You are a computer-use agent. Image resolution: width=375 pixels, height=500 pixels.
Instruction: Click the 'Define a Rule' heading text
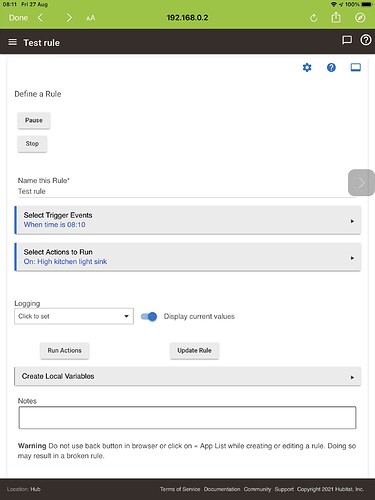point(38,94)
